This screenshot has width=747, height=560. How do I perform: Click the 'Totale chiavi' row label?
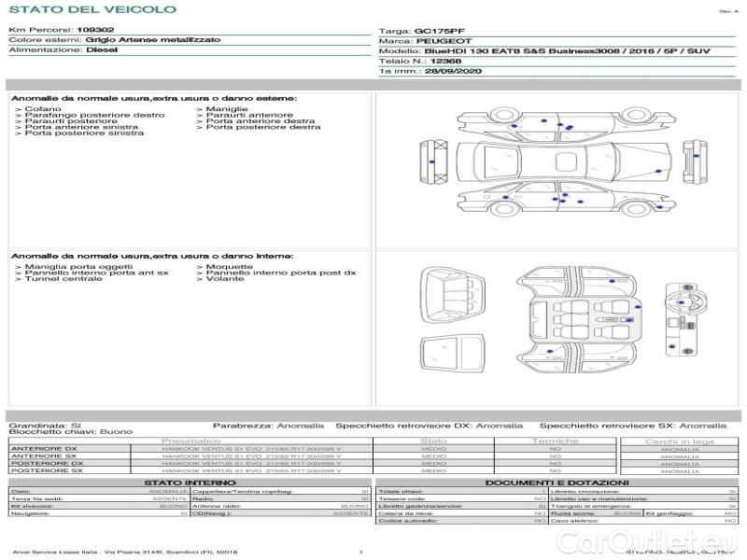coord(402,492)
